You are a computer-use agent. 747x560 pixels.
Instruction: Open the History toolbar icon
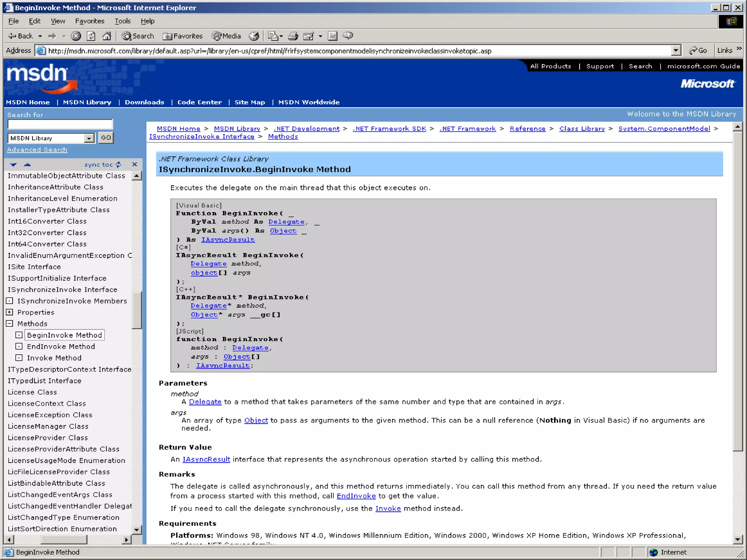coord(254,36)
